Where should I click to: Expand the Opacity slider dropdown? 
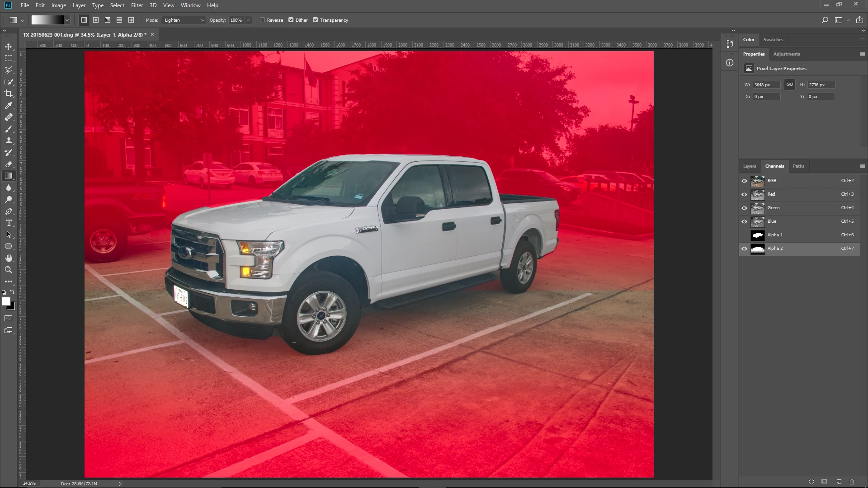coord(248,20)
